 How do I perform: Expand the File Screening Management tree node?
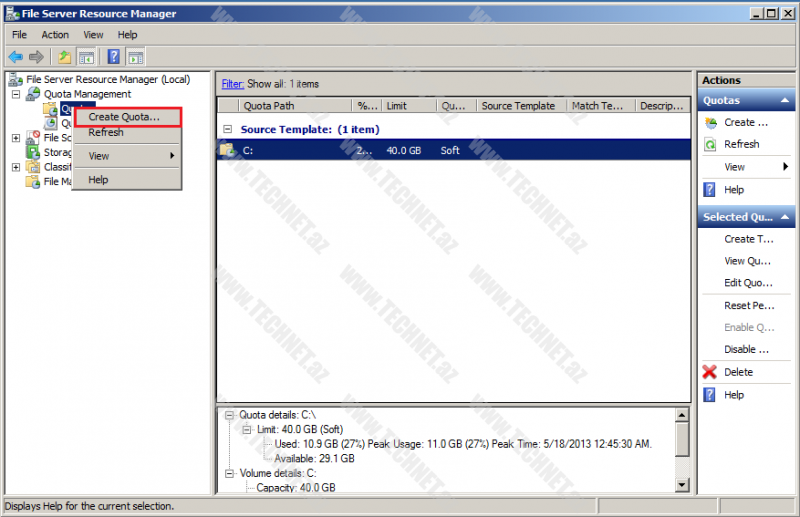coord(16,138)
